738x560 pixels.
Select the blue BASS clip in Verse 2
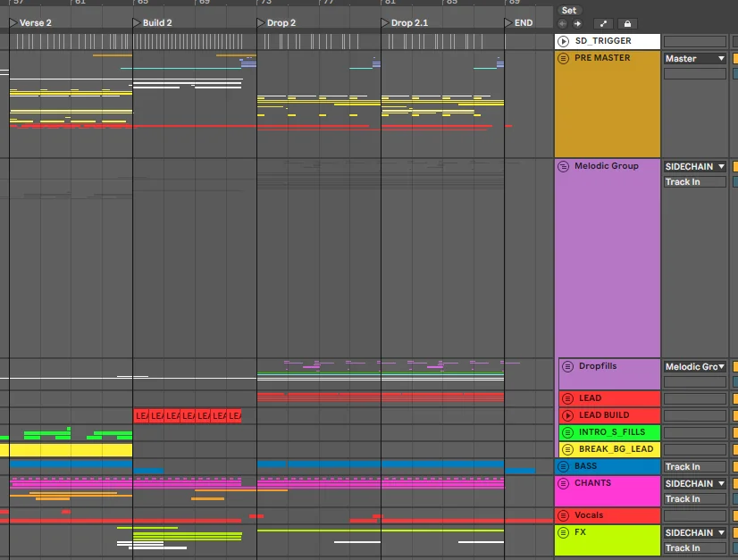71,464
